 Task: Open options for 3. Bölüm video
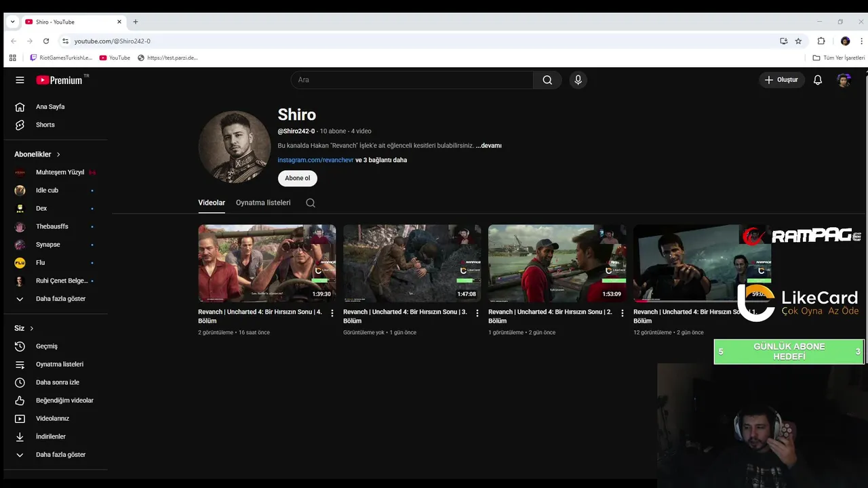pyautogui.click(x=477, y=313)
